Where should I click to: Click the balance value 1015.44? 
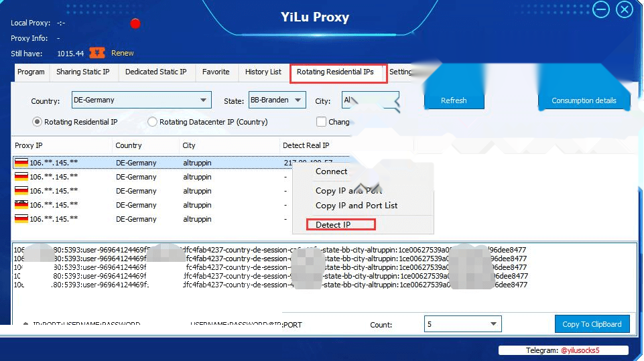click(x=70, y=54)
